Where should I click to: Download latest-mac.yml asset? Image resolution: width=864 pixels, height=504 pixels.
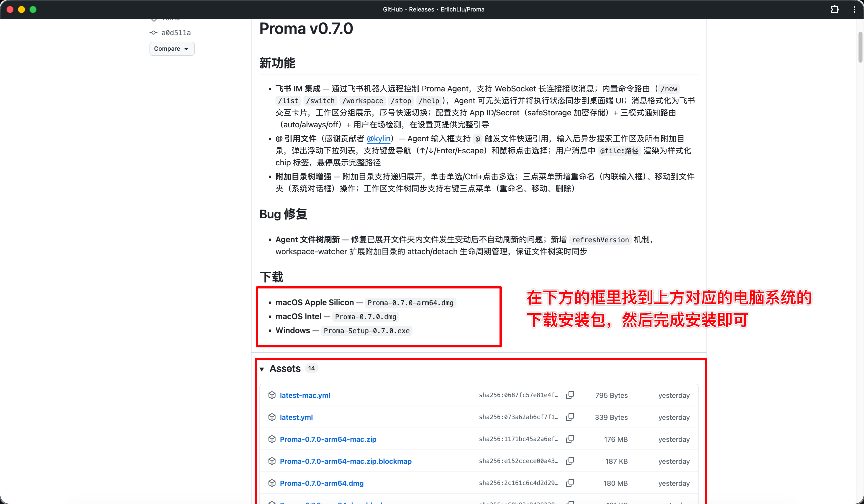click(x=305, y=395)
